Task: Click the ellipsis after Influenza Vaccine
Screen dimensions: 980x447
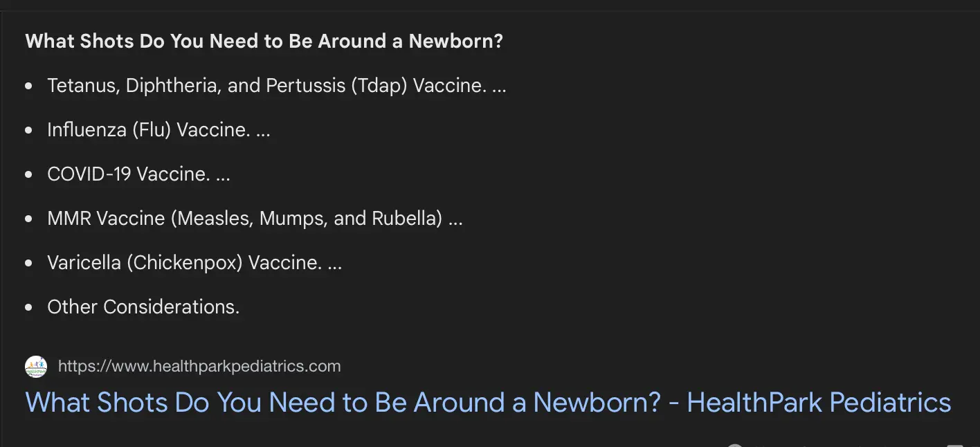Action: (263, 131)
